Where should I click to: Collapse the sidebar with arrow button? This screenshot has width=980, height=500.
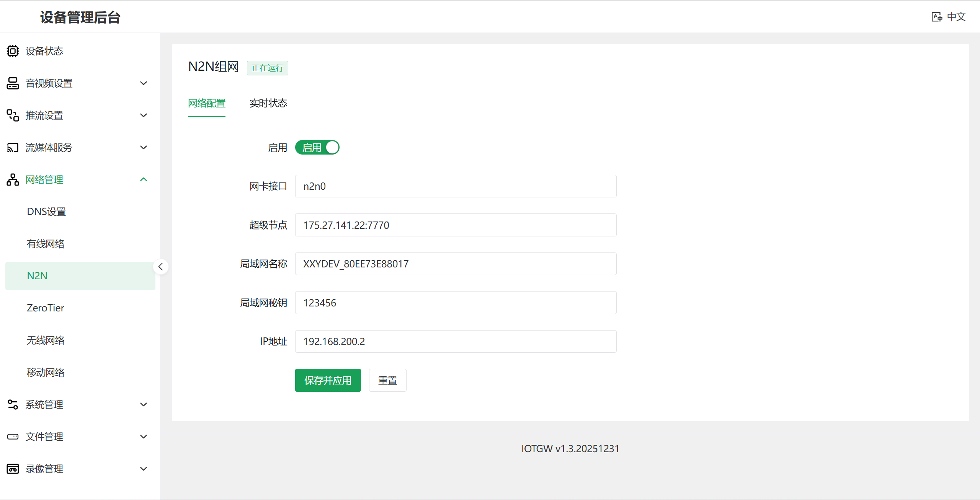coord(161,267)
